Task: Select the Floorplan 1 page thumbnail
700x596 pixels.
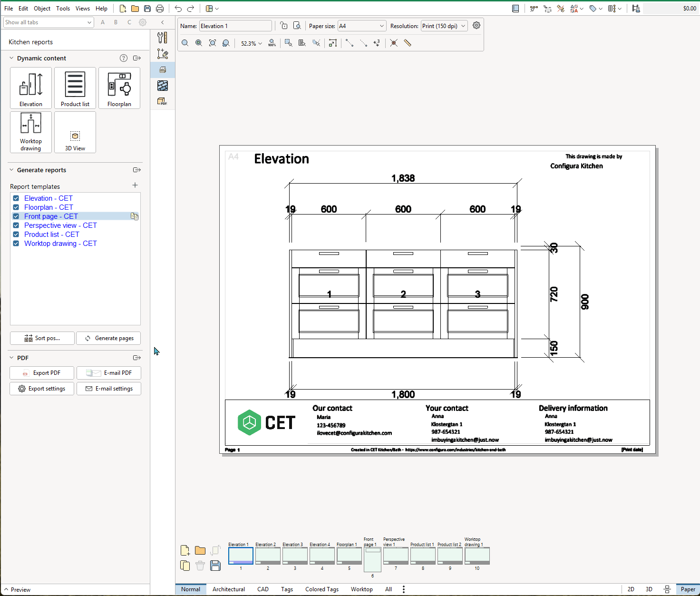Action: 350,556
